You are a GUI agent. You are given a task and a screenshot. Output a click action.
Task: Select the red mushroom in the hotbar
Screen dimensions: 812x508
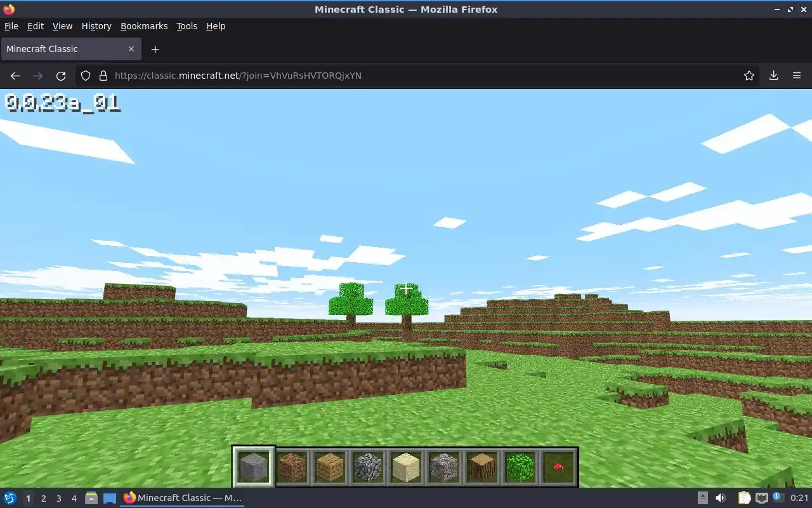tap(558, 467)
